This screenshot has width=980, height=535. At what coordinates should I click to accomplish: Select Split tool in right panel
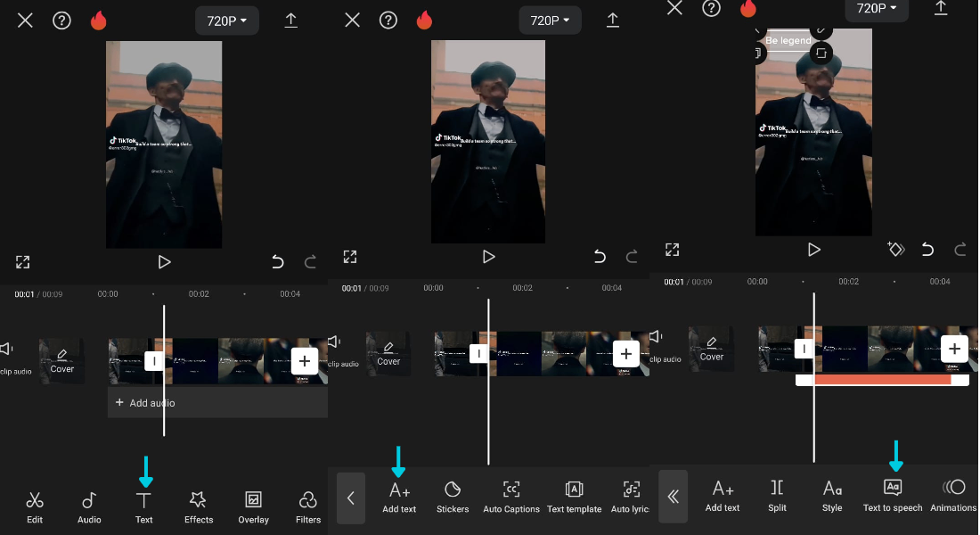pos(777,496)
